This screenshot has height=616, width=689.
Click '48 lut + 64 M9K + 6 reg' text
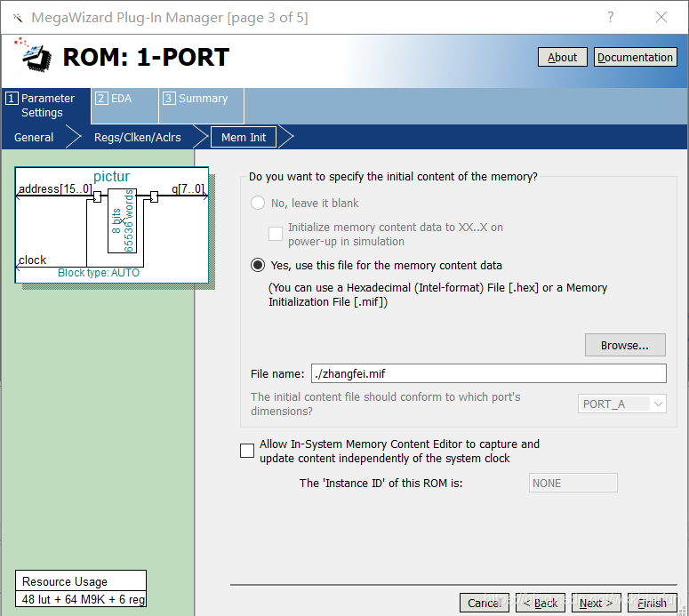pos(84,599)
